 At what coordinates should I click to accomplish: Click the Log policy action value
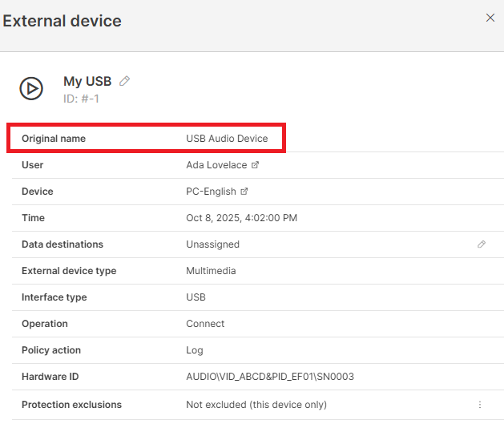[195, 350]
